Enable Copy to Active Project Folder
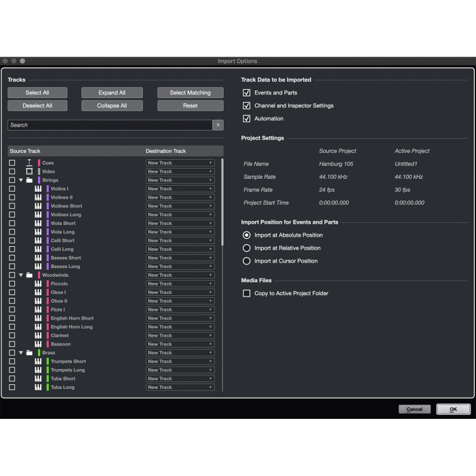The width and height of the screenshot is (476, 476). (x=247, y=293)
